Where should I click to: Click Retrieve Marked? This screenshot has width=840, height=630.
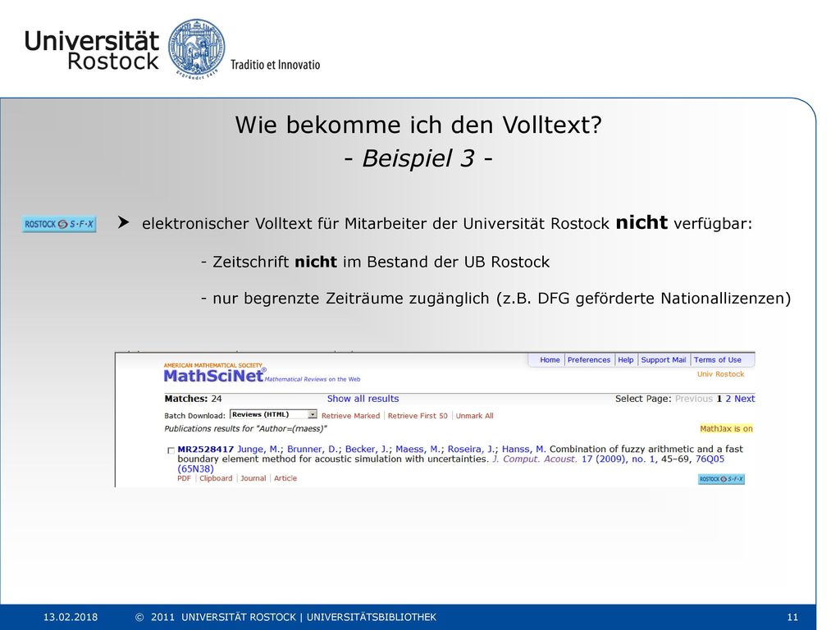[x=350, y=416]
